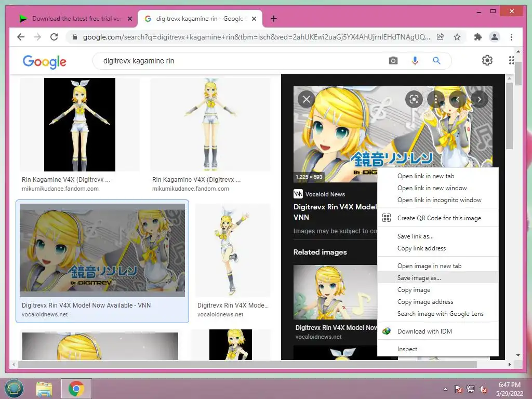Click the IDM icon in context menu
Viewport: 532px width, 399px height.
coord(387,331)
